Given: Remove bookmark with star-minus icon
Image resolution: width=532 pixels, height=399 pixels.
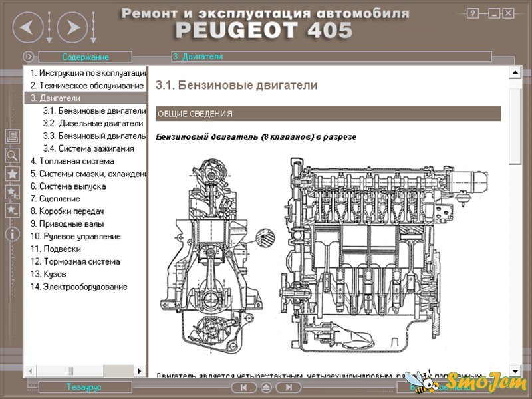Looking at the screenshot, I should pyautogui.click(x=13, y=210).
